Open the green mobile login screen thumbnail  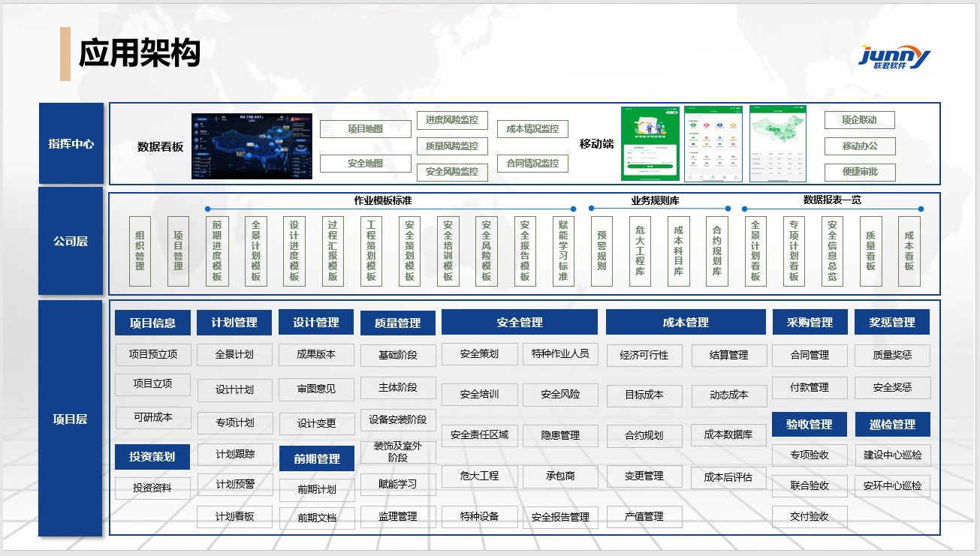(650, 144)
